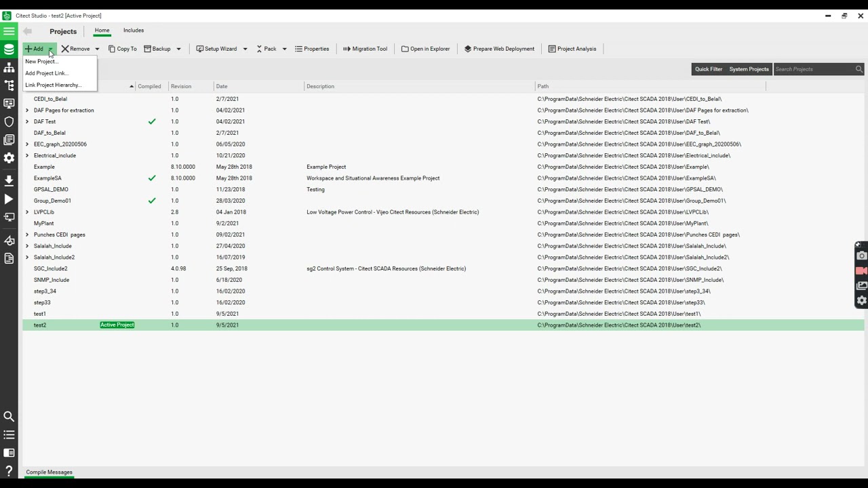
Task: Click the pin icon on right widget
Action: coord(858,245)
